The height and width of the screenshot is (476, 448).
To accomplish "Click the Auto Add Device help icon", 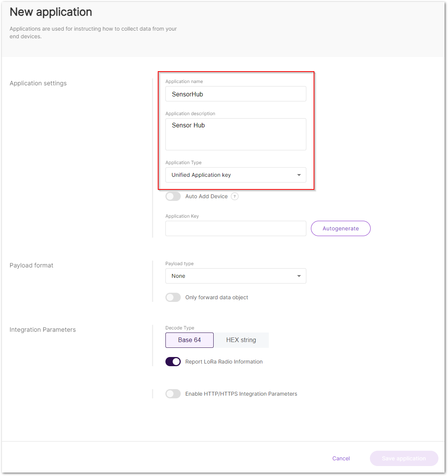I will coord(235,196).
